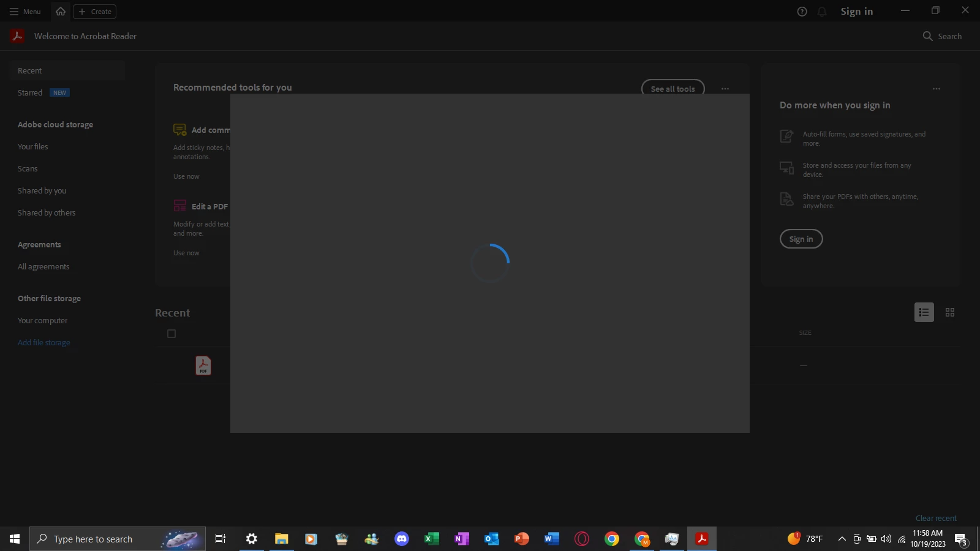Click the taskbar search box
Image resolution: width=980 pixels, height=551 pixels.
coord(118,539)
